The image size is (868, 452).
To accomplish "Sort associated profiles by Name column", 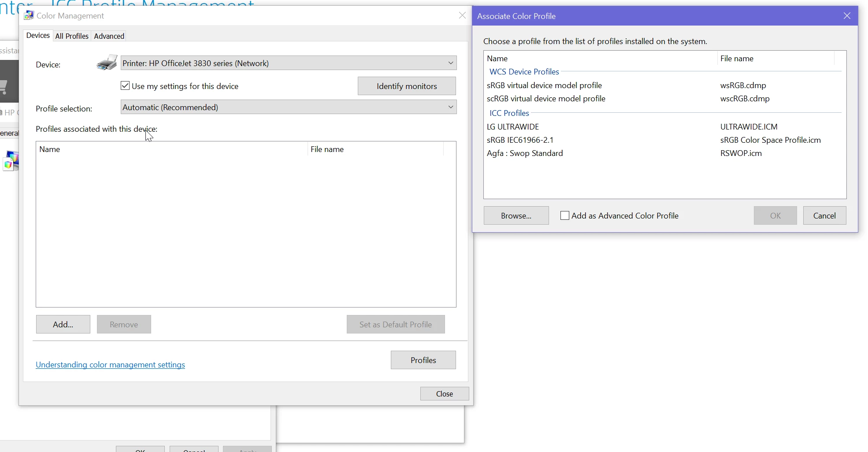I will (172, 149).
